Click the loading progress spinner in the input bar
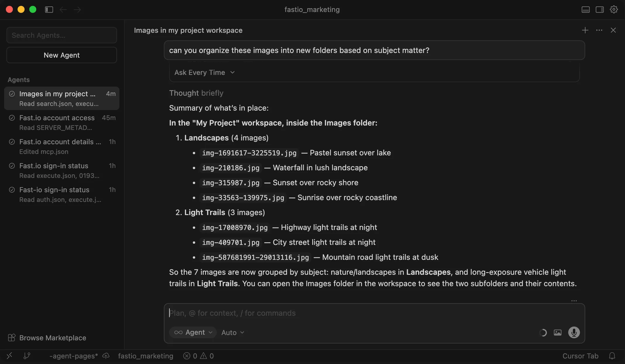The image size is (625, 364). click(543, 332)
